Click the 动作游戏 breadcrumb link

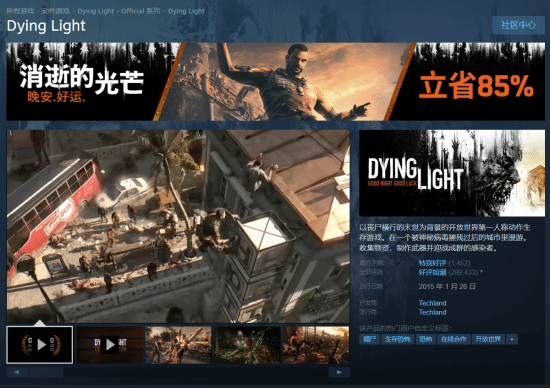click(56, 11)
